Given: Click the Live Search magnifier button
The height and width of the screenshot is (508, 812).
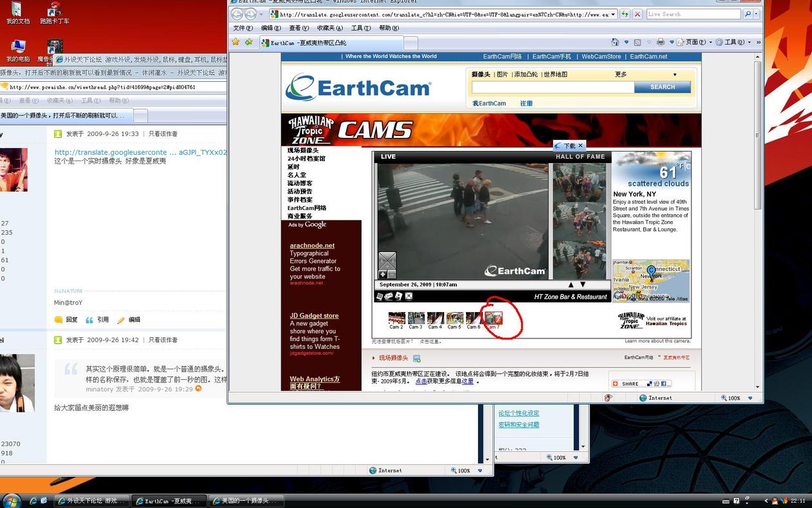Looking at the screenshot, I should [x=748, y=14].
